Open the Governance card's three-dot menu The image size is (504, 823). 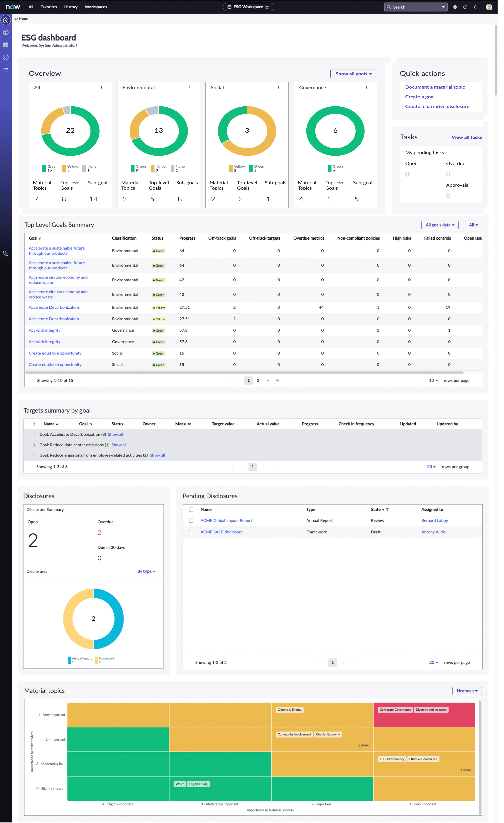pos(367,88)
